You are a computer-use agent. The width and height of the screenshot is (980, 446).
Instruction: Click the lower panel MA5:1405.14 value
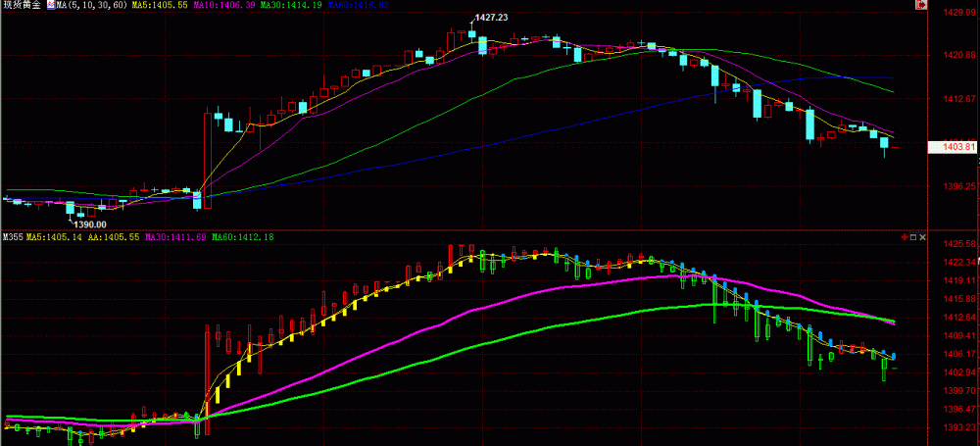point(55,237)
